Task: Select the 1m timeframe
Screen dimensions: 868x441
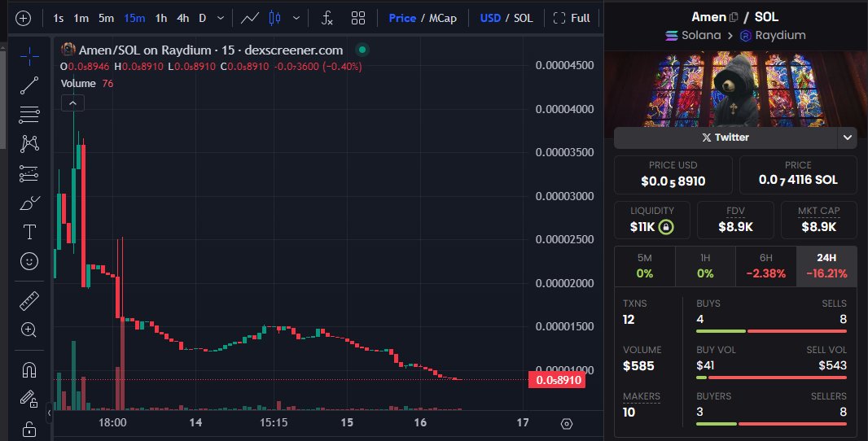Action: coord(81,18)
